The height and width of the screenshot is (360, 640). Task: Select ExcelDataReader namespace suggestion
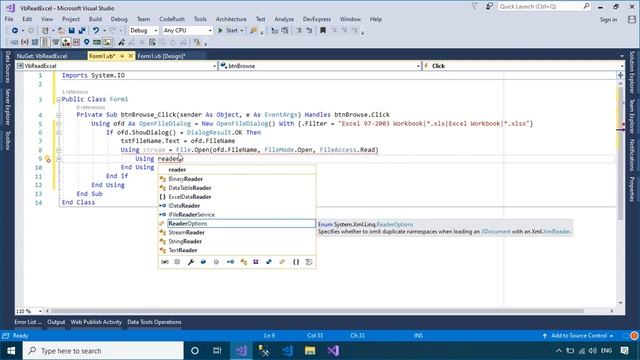click(x=237, y=197)
